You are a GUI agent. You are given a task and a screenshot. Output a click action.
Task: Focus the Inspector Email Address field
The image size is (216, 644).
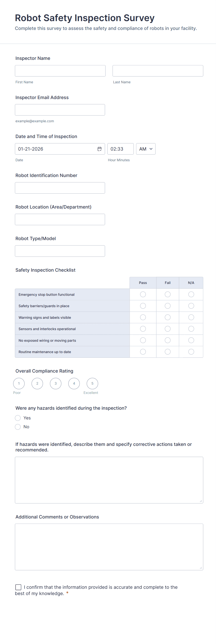tap(60, 110)
